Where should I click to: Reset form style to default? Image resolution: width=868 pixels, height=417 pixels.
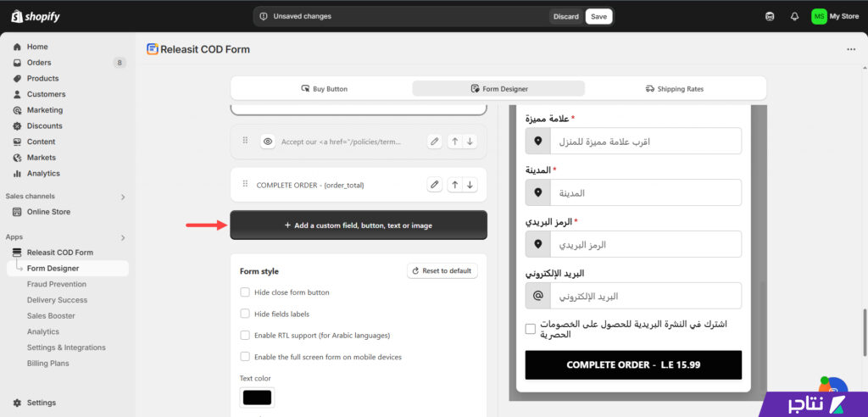(442, 271)
